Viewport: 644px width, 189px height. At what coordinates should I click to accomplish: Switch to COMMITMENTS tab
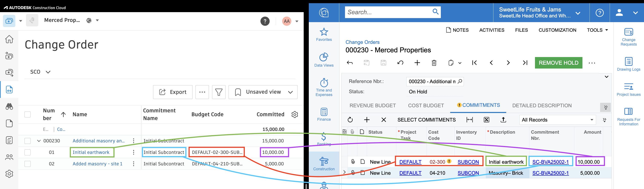coord(478,105)
